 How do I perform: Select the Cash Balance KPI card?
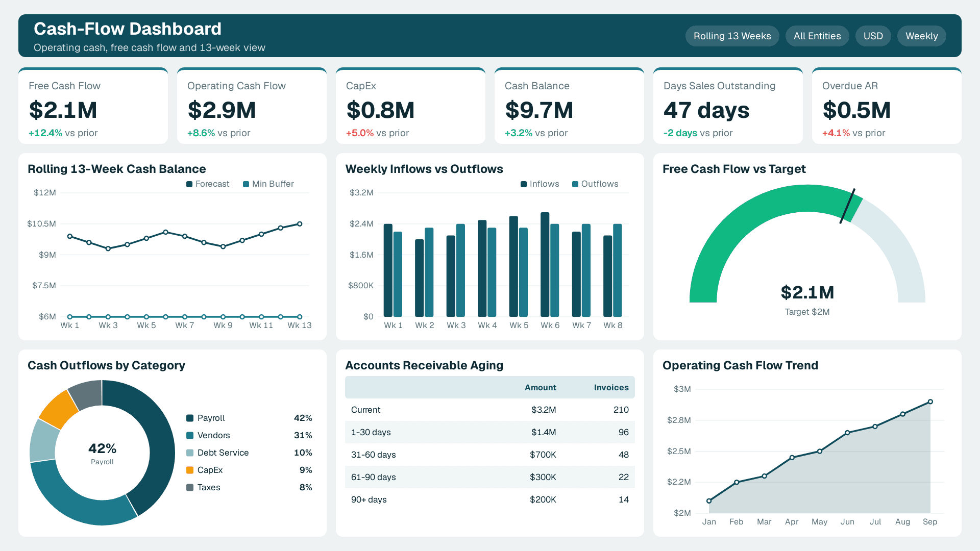point(569,106)
